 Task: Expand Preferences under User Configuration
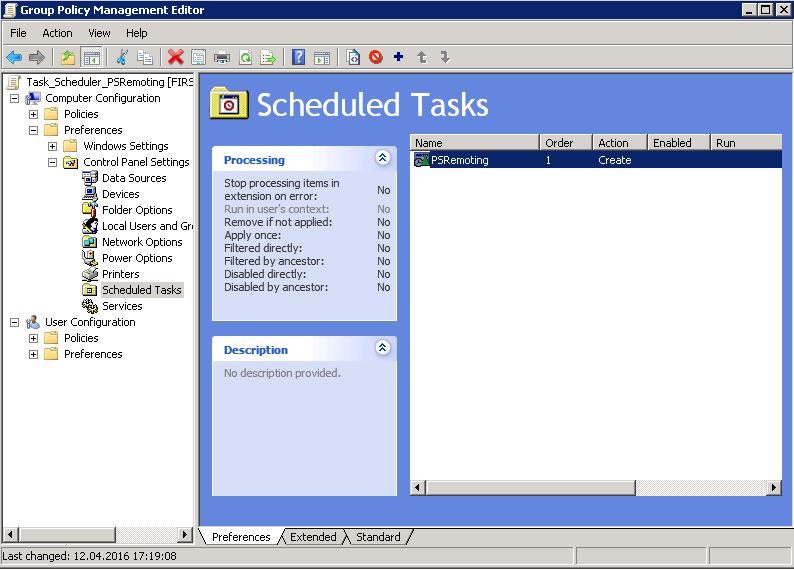pyautogui.click(x=33, y=354)
